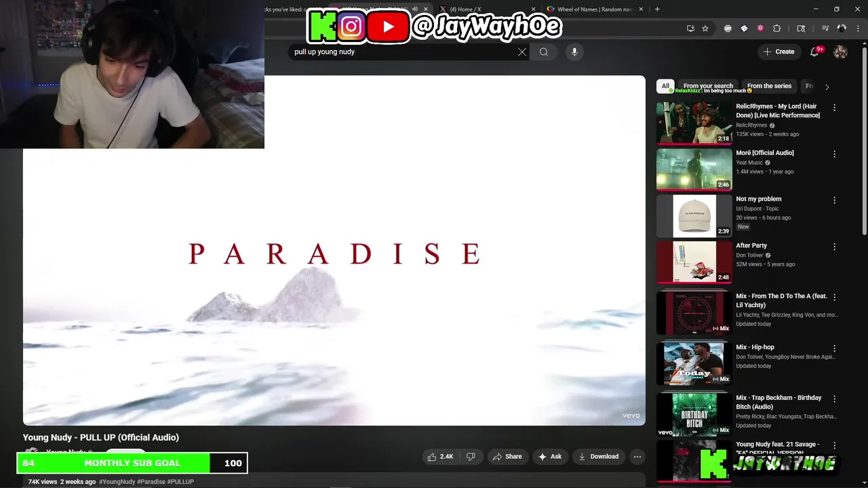Viewport: 868px width, 488px height.
Task: Open RelicRhymes My Lord thumbnail
Action: click(694, 123)
